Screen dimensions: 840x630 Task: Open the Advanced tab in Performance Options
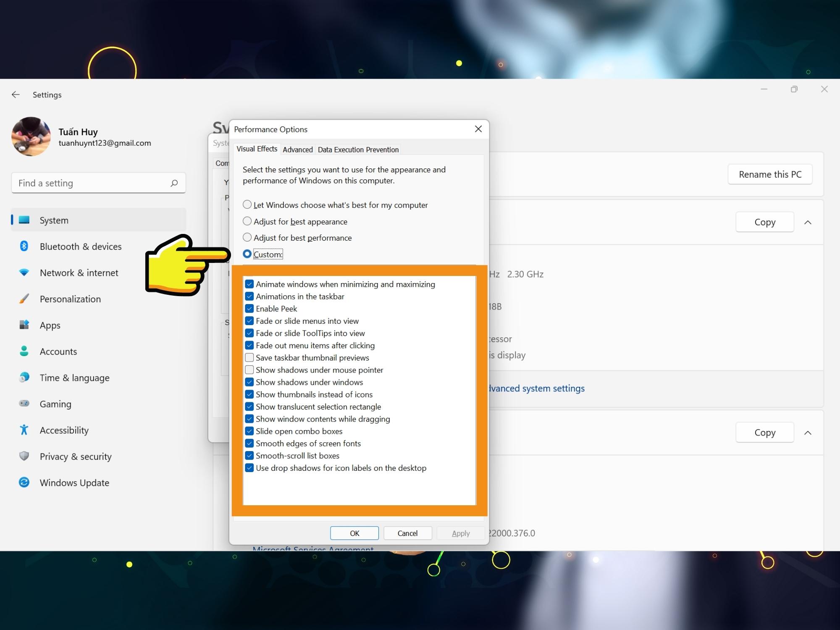pos(297,150)
